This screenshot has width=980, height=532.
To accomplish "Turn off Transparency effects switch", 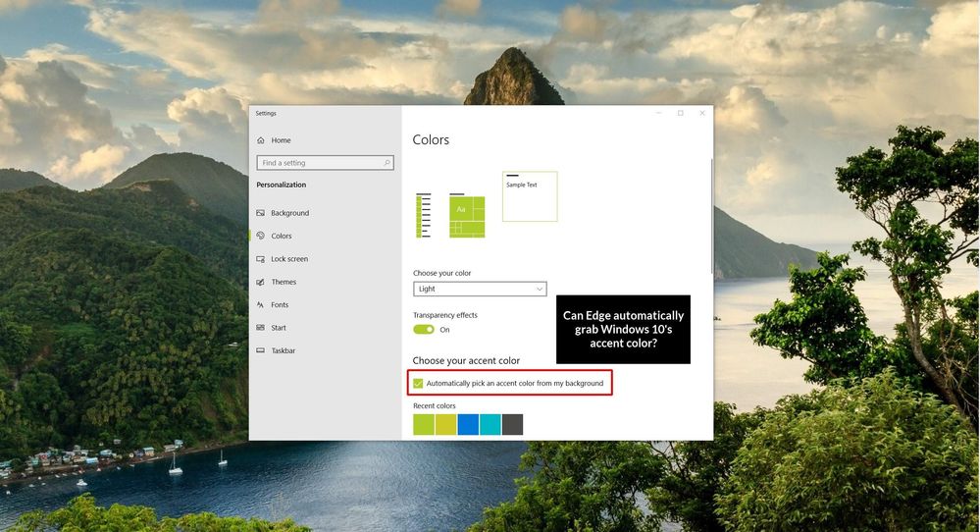I will pyautogui.click(x=423, y=330).
